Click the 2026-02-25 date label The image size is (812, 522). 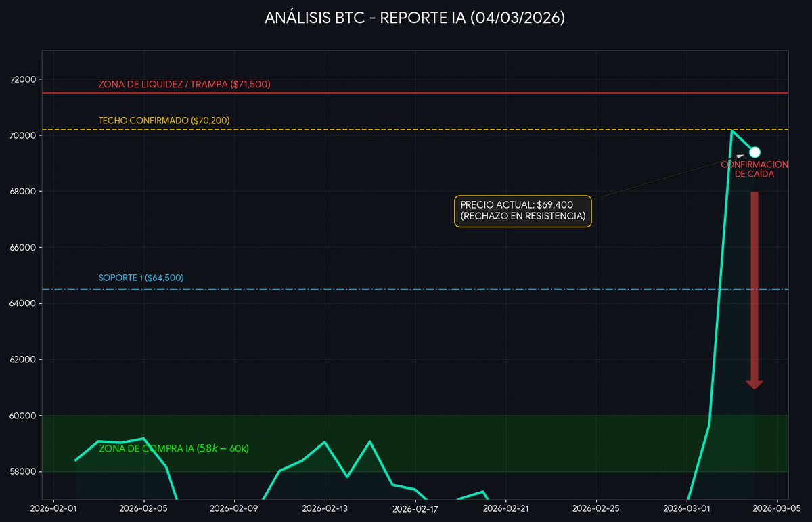[x=596, y=509]
